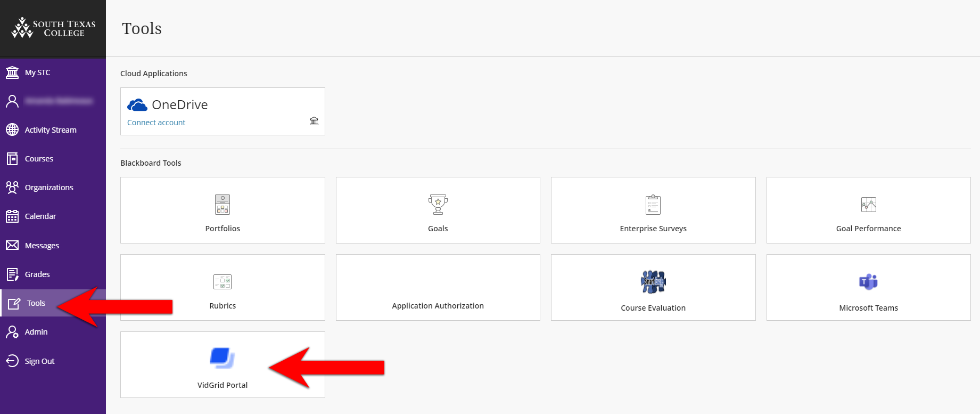Screen dimensions: 980x414
Task: Open the Rubrics tool label
Action: [223, 306]
